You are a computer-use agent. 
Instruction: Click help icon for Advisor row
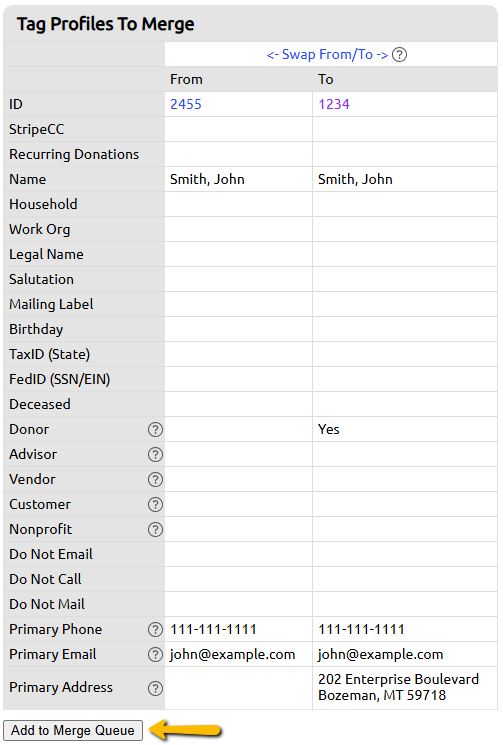[155, 455]
